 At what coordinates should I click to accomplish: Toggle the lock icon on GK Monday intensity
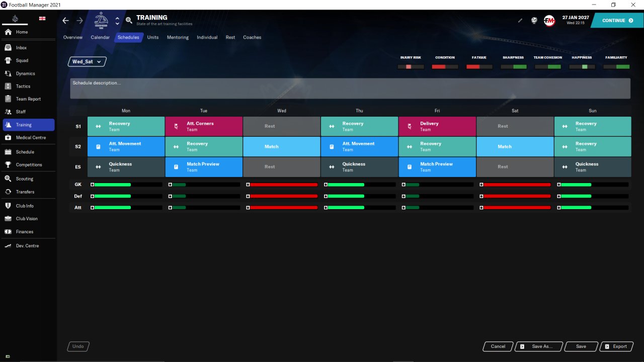tap(92, 185)
